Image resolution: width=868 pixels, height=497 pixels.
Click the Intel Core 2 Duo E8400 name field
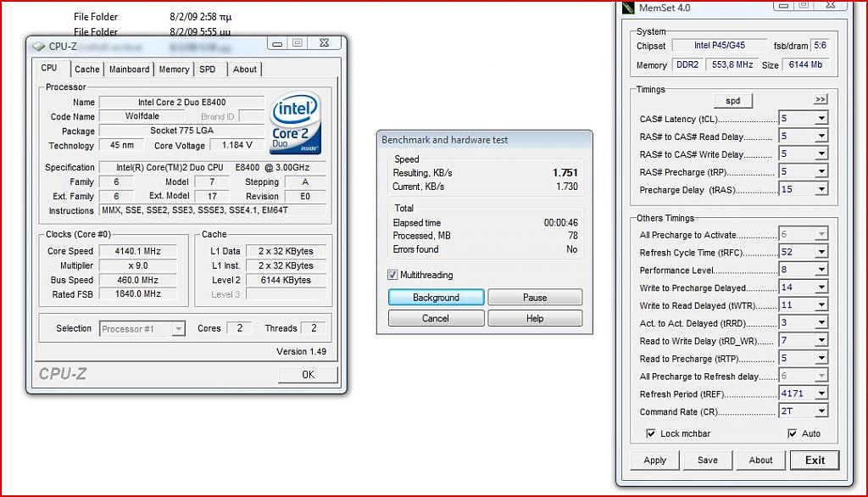(x=181, y=102)
